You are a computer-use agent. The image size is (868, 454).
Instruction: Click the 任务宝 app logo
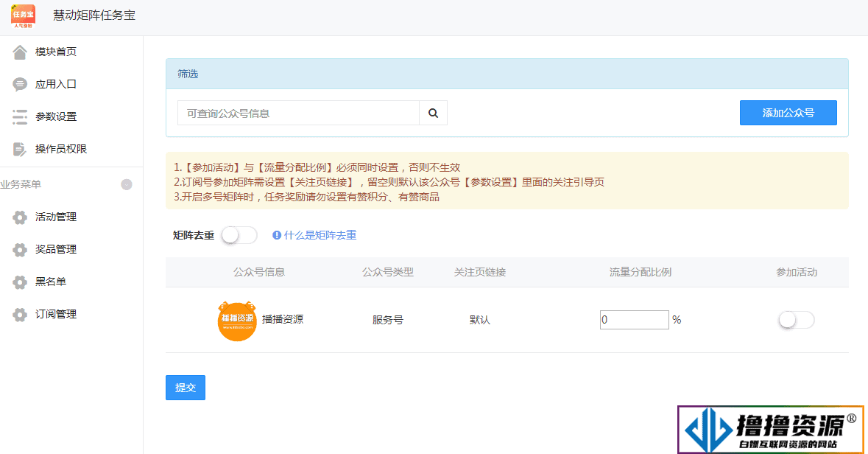[x=24, y=16]
